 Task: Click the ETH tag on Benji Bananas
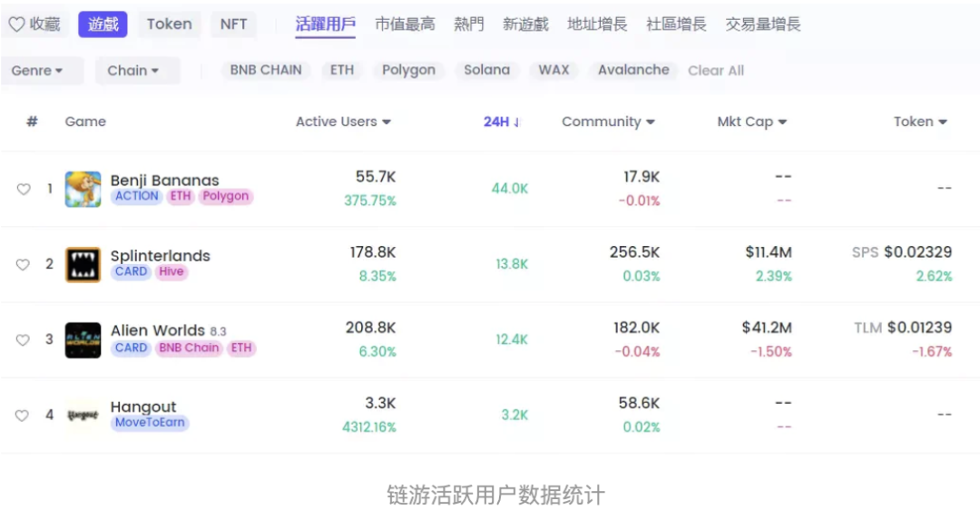coord(181,196)
